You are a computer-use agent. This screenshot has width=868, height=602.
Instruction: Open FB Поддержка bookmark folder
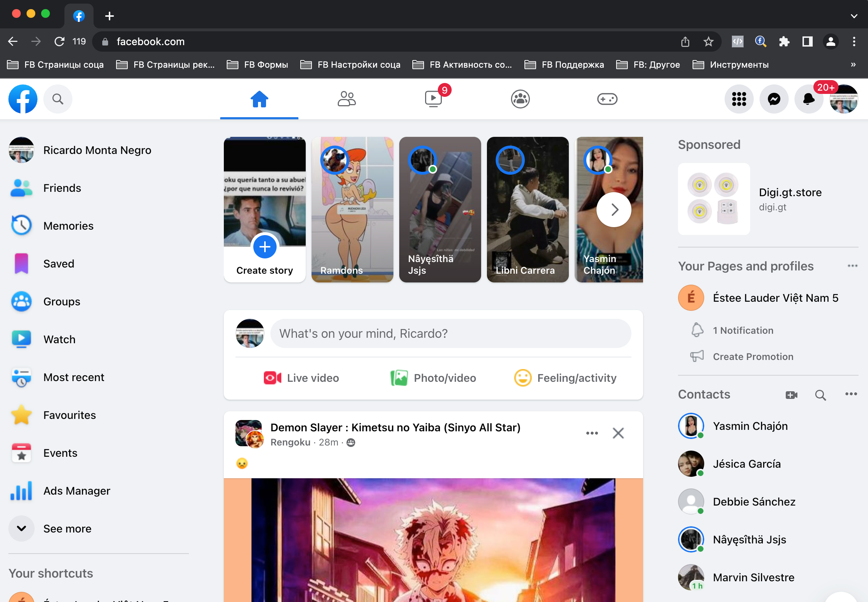click(564, 65)
